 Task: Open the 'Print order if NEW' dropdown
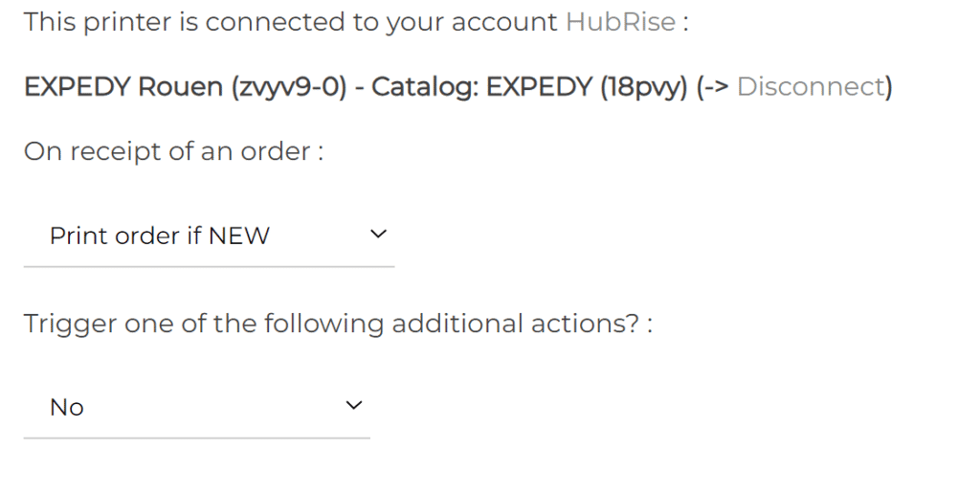208,236
